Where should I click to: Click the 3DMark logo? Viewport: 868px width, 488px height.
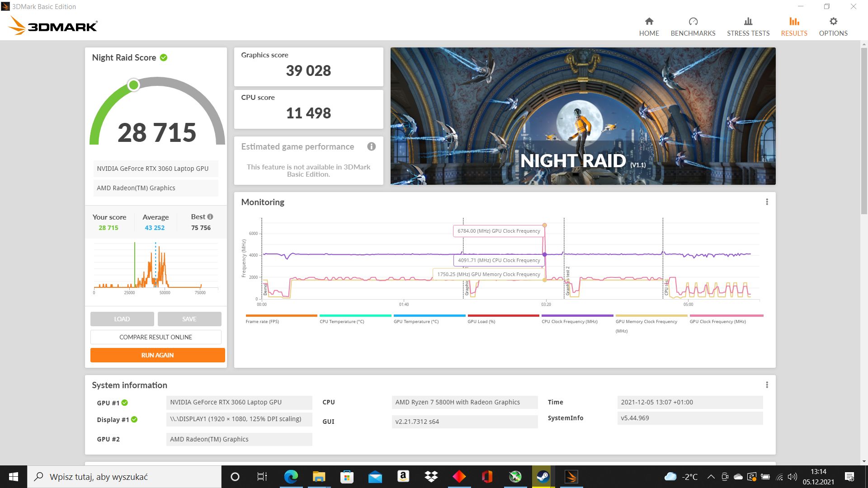(53, 26)
